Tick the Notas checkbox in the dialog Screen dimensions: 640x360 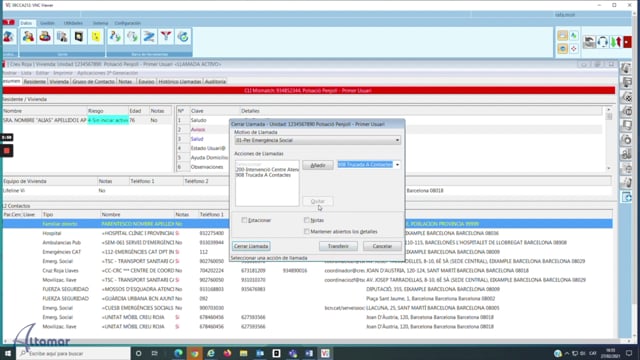click(307, 220)
